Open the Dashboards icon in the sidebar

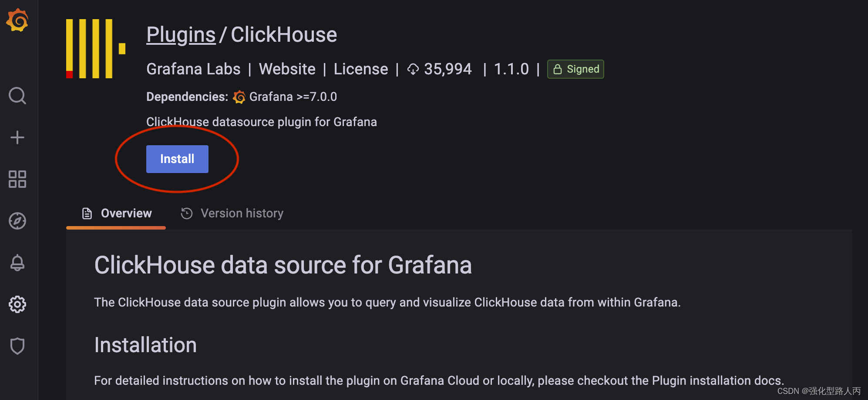pyautogui.click(x=17, y=179)
